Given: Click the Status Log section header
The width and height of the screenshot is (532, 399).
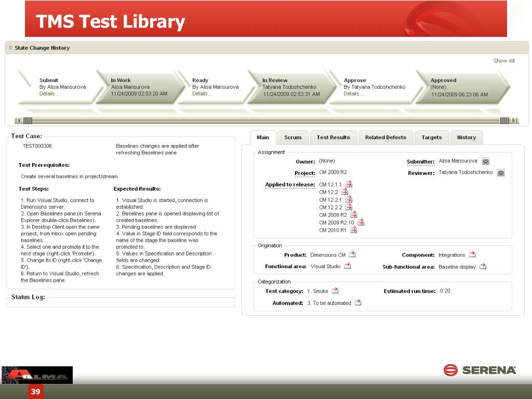Looking at the screenshot, I should [x=28, y=297].
